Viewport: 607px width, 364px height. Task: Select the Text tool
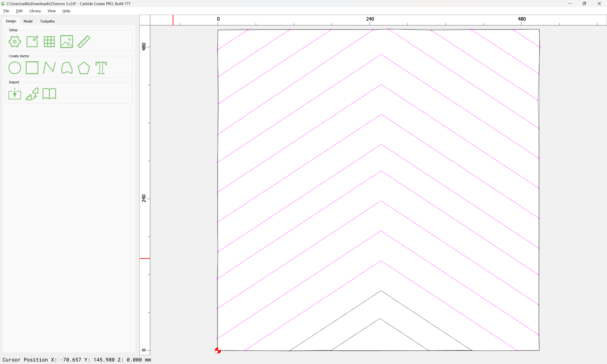[101, 68]
